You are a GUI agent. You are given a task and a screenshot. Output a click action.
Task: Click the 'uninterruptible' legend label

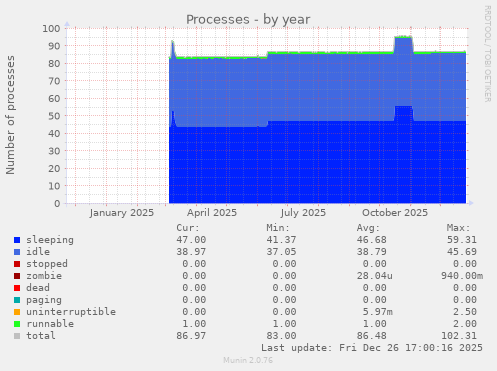click(71, 312)
